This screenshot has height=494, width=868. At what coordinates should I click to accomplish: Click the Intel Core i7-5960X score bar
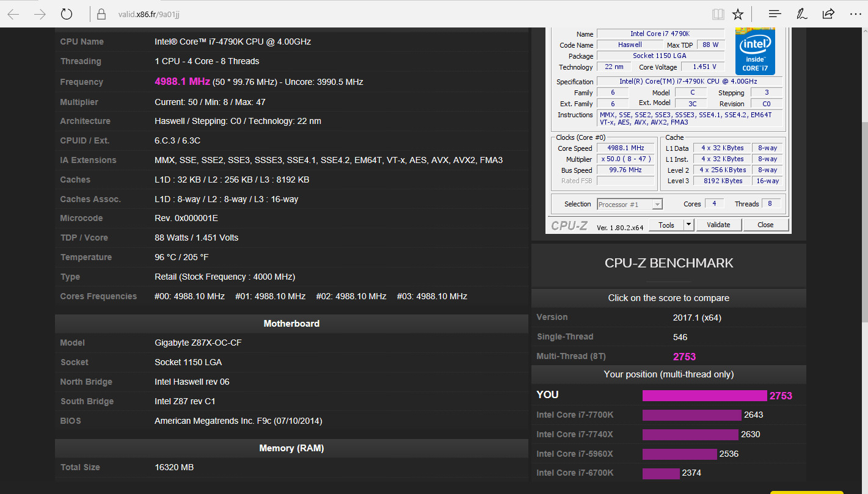tap(679, 454)
